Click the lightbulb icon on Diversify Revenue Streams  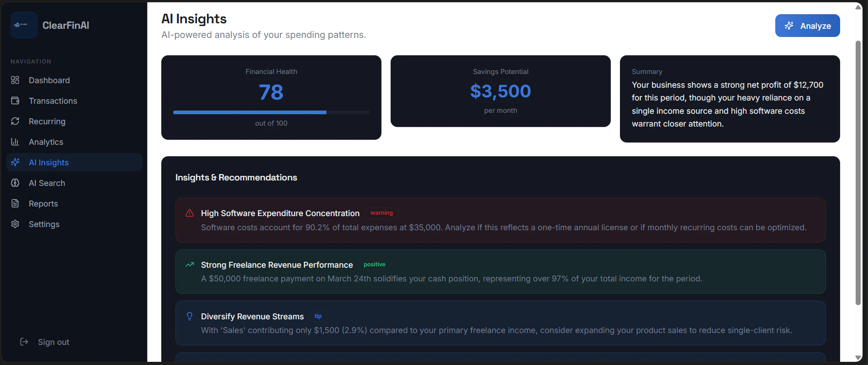click(190, 316)
